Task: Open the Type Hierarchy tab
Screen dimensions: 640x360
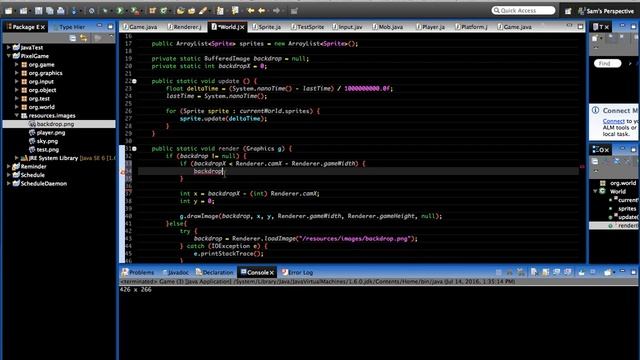Action: pyautogui.click(x=69, y=27)
